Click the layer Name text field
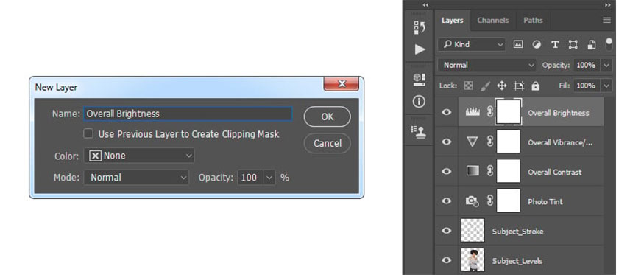 pyautogui.click(x=188, y=114)
